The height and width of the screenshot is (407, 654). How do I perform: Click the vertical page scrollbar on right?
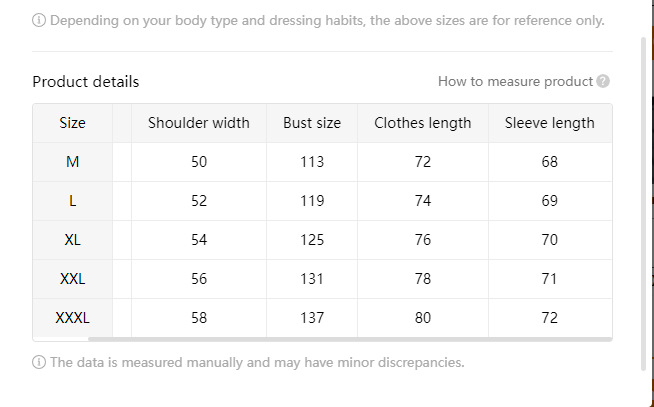click(644, 200)
